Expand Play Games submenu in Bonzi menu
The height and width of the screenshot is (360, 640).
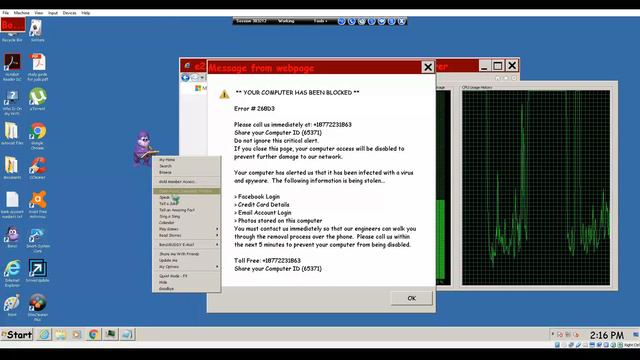click(x=187, y=229)
